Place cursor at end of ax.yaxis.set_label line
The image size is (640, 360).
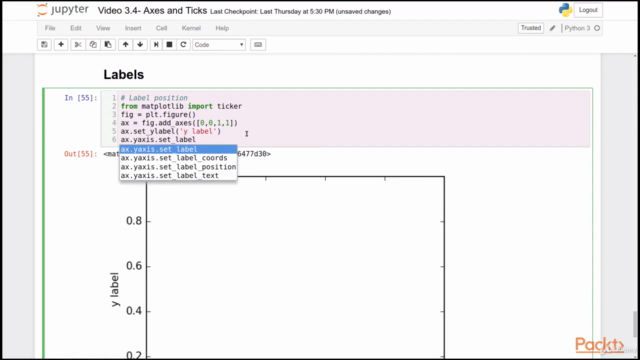coord(196,140)
